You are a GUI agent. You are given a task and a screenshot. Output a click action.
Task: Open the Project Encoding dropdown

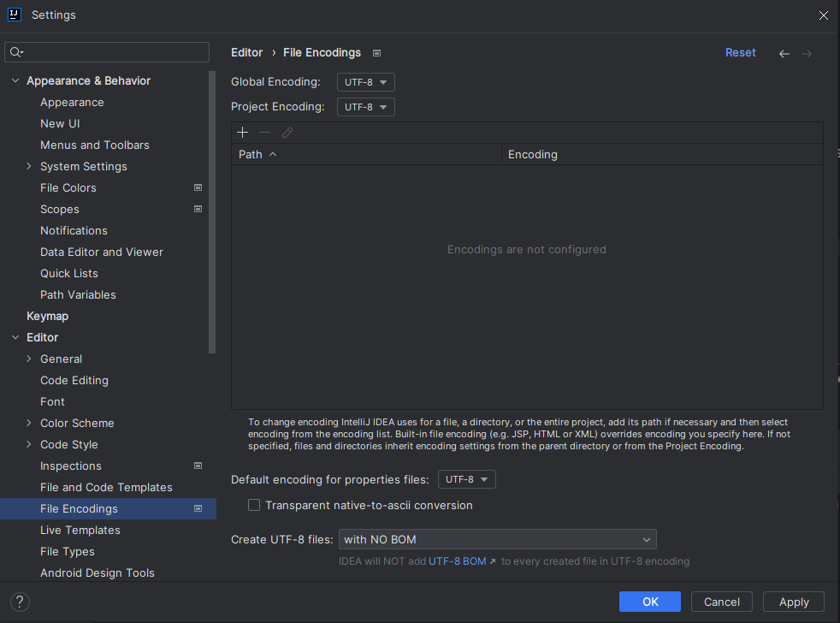coord(365,107)
